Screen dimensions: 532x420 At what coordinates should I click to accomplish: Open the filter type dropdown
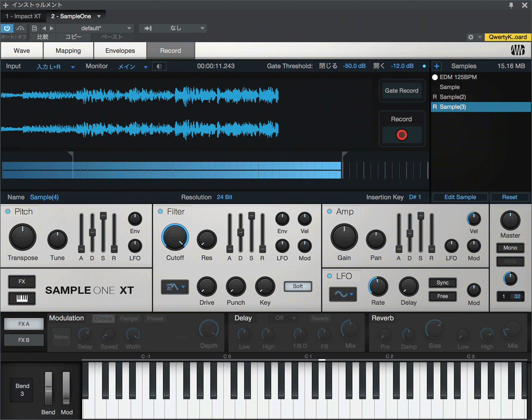pos(175,287)
